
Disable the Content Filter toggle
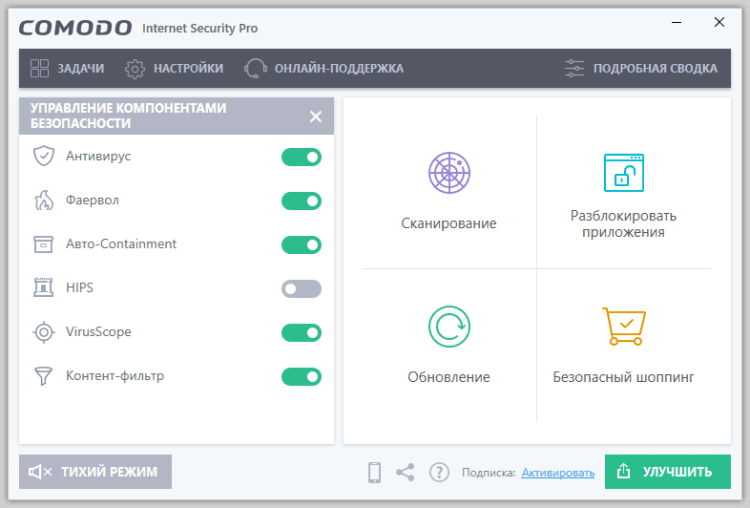[301, 377]
